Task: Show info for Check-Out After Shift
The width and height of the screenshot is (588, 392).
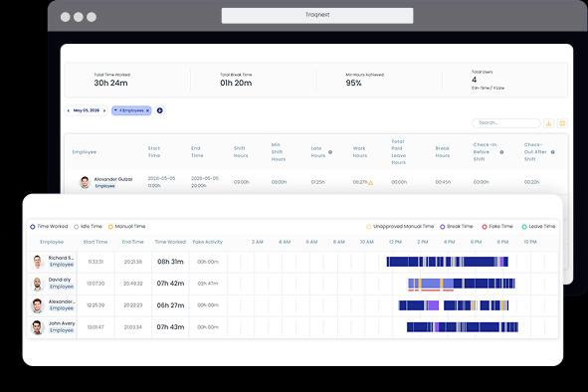Action: click(553, 152)
